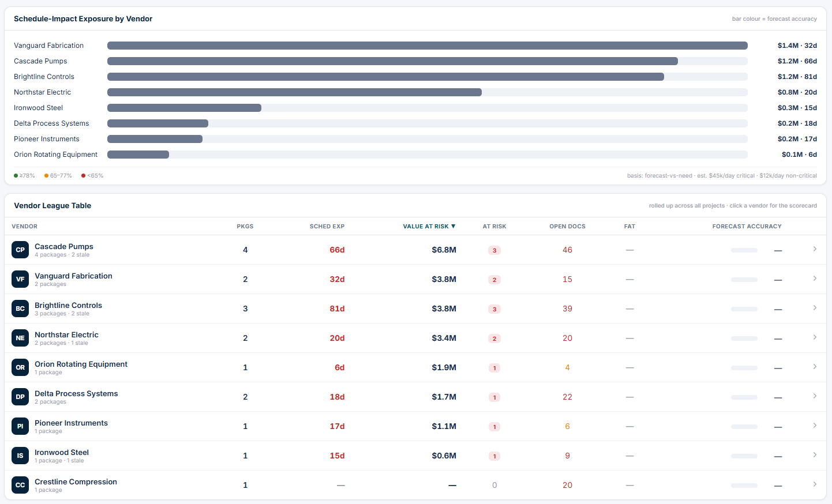This screenshot has width=832, height=504.
Task: Sort by the OPEN DOCS column header
Action: [x=567, y=227]
